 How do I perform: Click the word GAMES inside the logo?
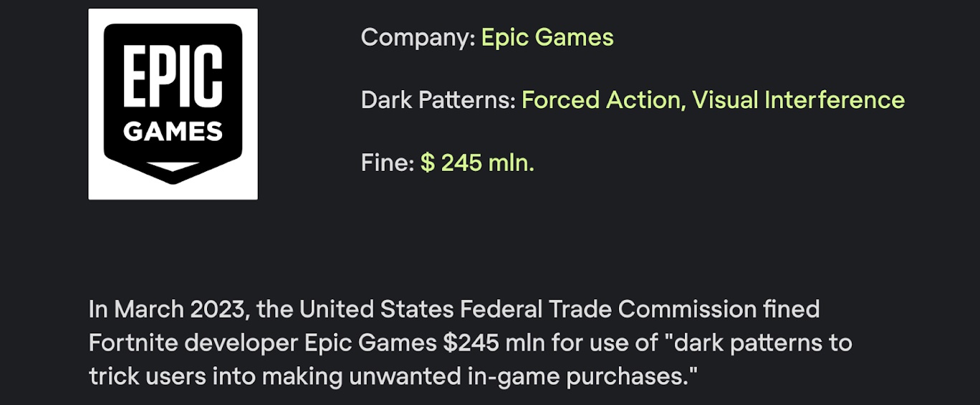point(173,132)
